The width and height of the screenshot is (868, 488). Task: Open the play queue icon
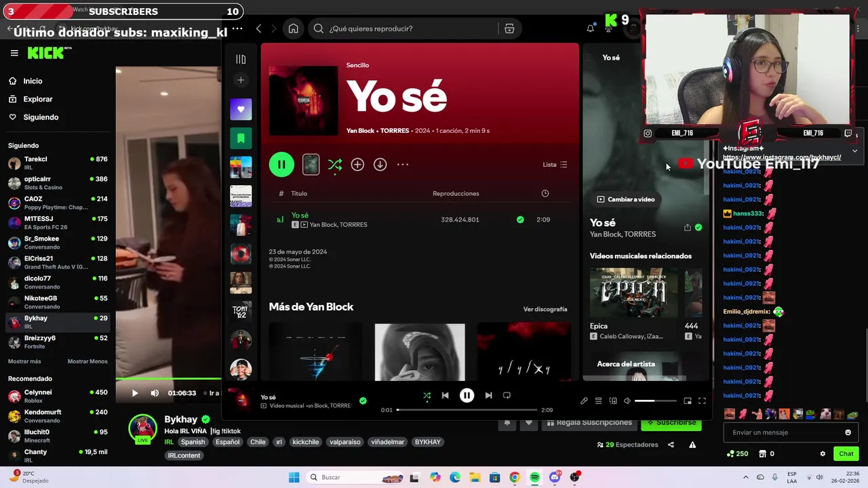598,401
